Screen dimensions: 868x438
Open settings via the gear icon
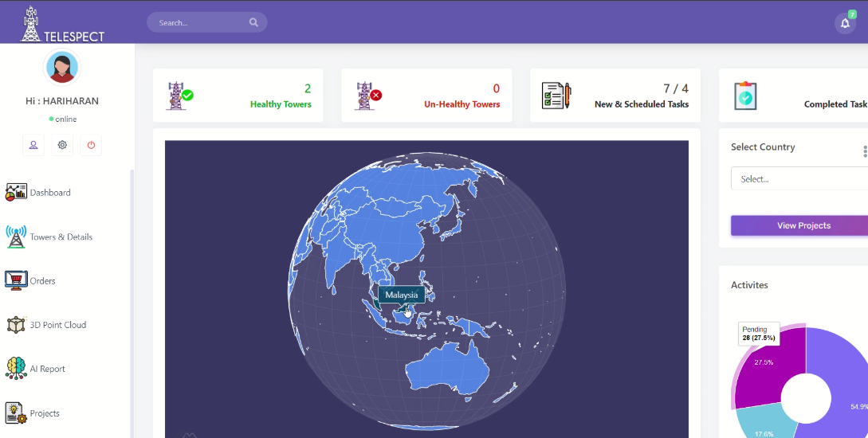click(62, 145)
